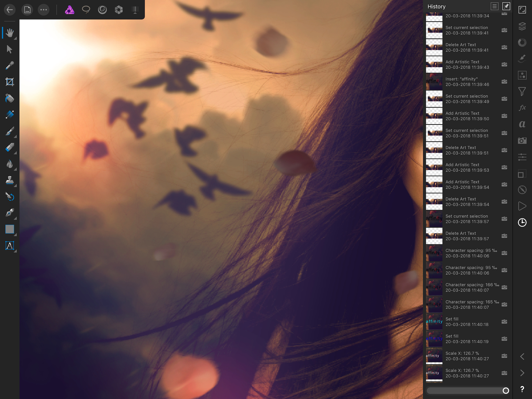Switch to the Selections persona

[x=86, y=10]
